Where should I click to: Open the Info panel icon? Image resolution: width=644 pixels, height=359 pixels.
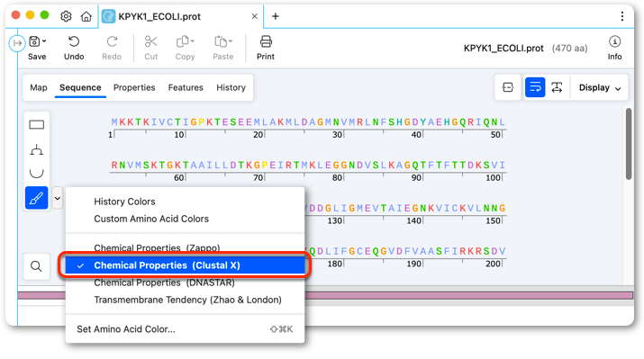click(614, 42)
